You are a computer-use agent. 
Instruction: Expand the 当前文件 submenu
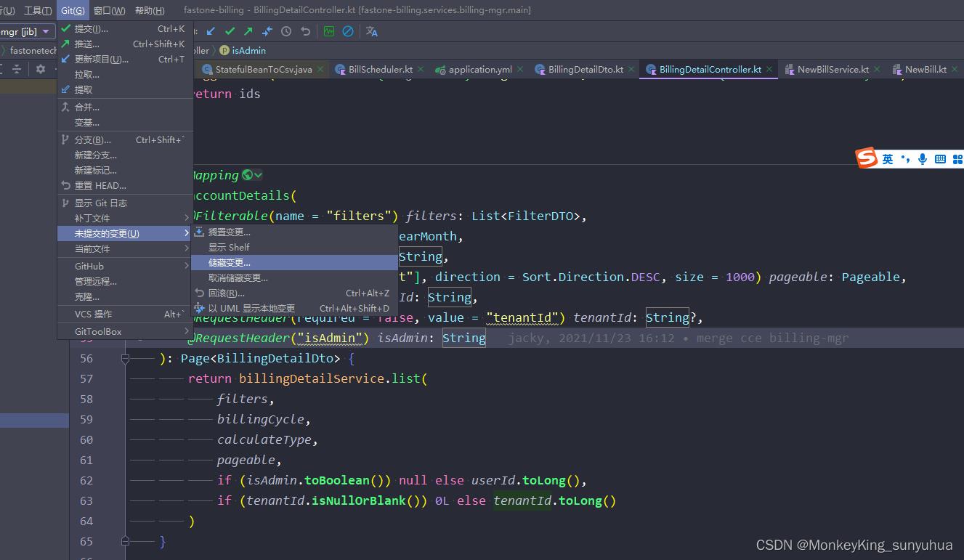tap(125, 248)
